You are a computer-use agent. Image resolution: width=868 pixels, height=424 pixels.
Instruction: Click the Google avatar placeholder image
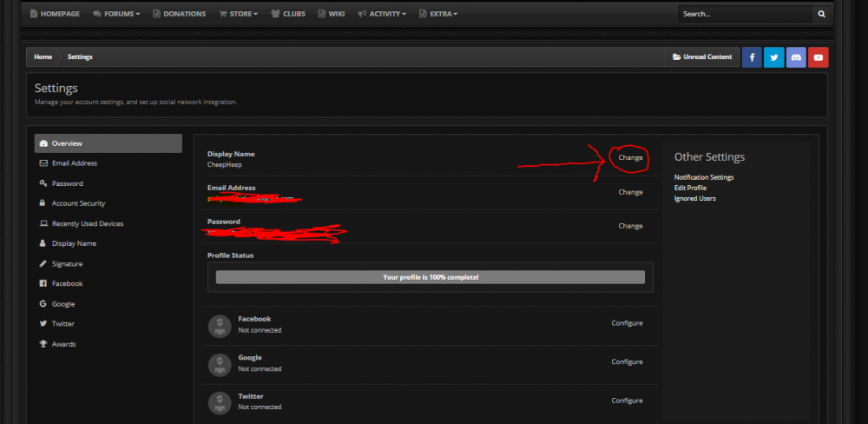(x=220, y=365)
